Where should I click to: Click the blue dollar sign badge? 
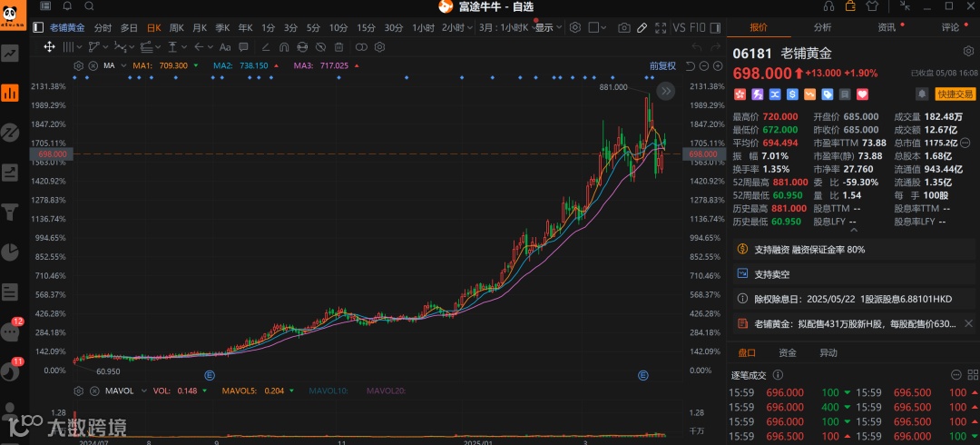(x=792, y=94)
